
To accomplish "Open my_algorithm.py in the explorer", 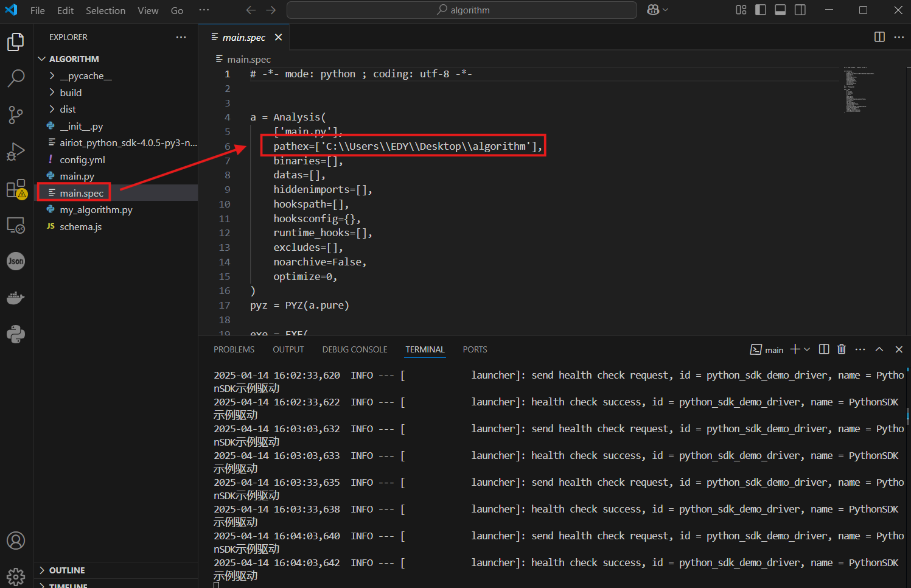I will (96, 209).
